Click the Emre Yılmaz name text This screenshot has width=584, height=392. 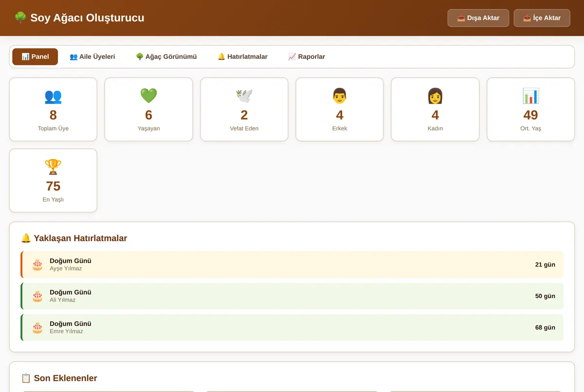coord(66,331)
